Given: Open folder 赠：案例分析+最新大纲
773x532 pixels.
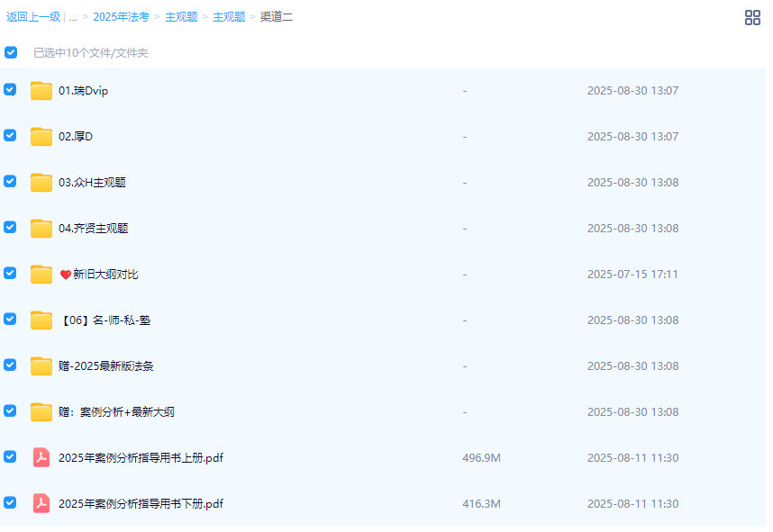Looking at the screenshot, I should coord(116,411).
